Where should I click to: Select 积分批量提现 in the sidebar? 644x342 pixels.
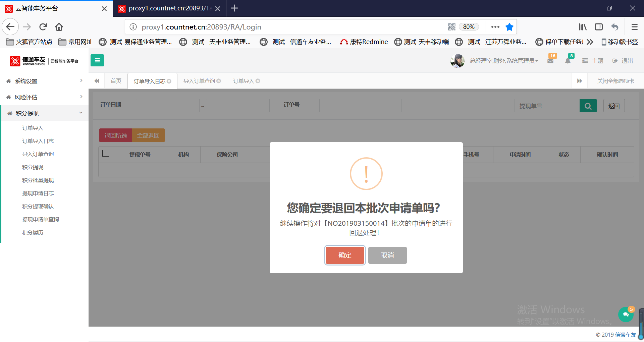38,180
